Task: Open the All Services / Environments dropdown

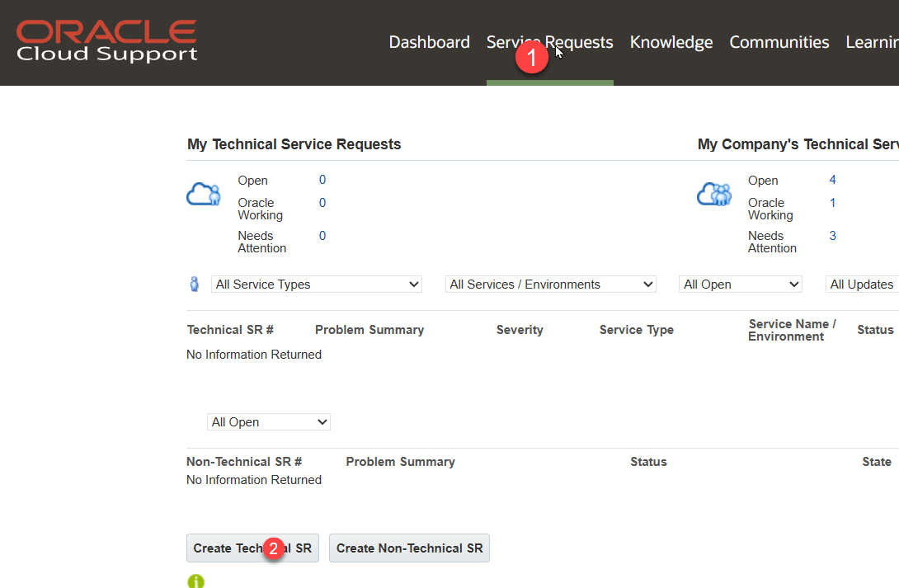Action: 550,284
